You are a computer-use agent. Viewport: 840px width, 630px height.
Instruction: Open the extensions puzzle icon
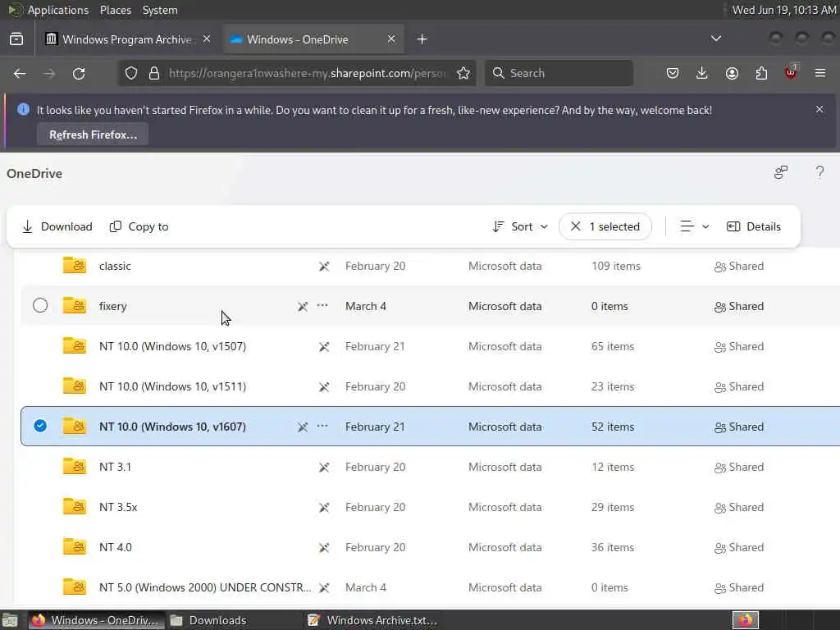click(761, 73)
